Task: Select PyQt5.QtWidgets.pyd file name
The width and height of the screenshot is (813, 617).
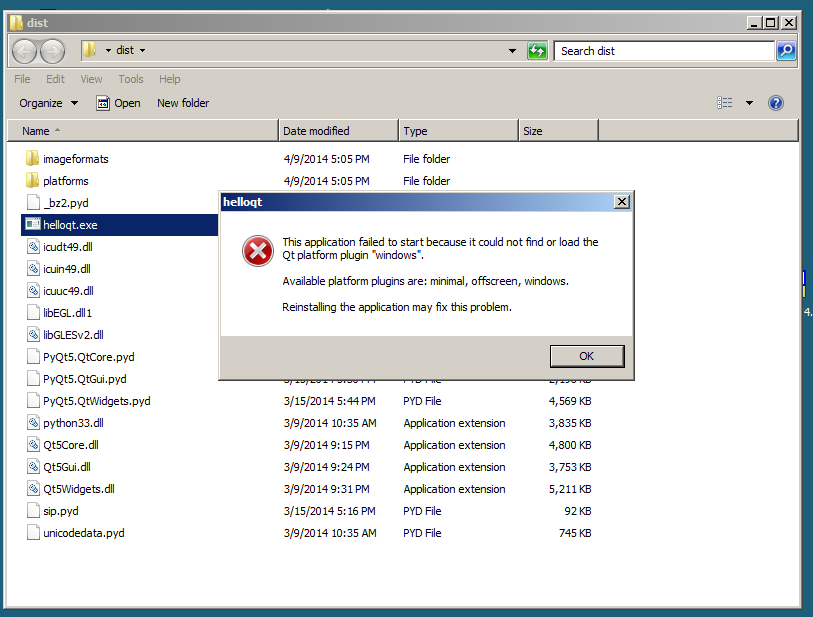Action: (x=97, y=401)
